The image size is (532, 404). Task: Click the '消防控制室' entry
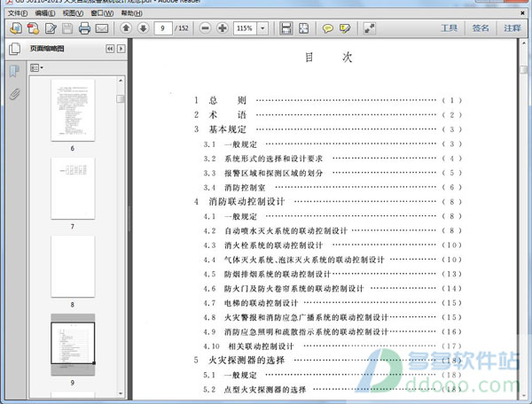click(x=245, y=188)
